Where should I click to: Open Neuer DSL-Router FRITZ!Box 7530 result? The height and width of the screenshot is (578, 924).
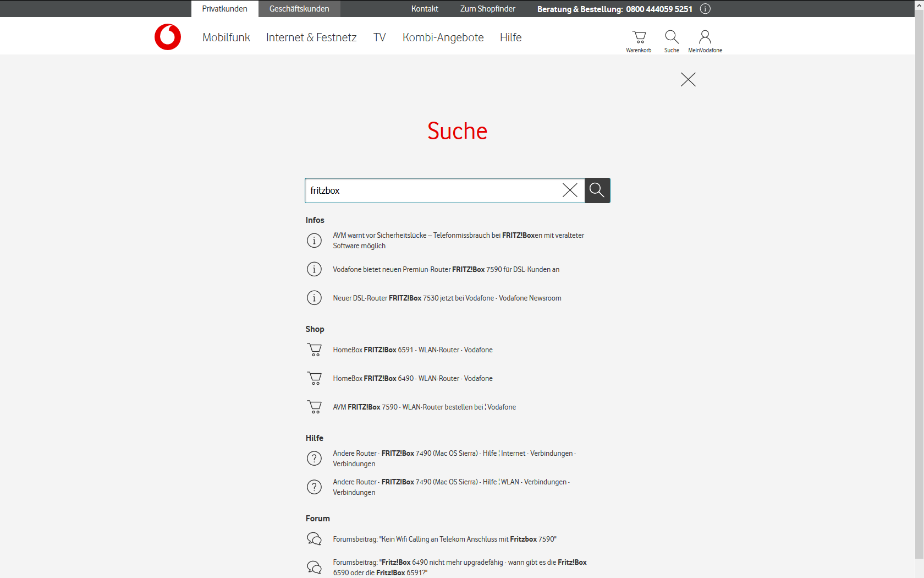[447, 298]
